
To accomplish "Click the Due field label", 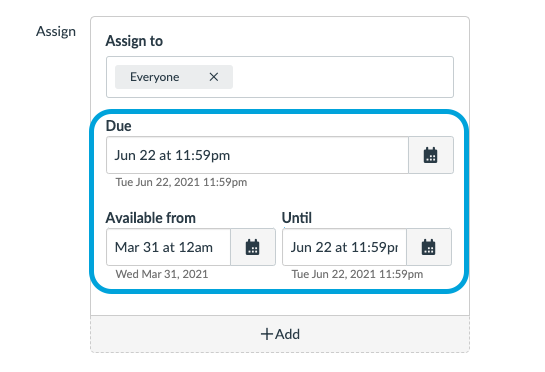I will point(119,126).
